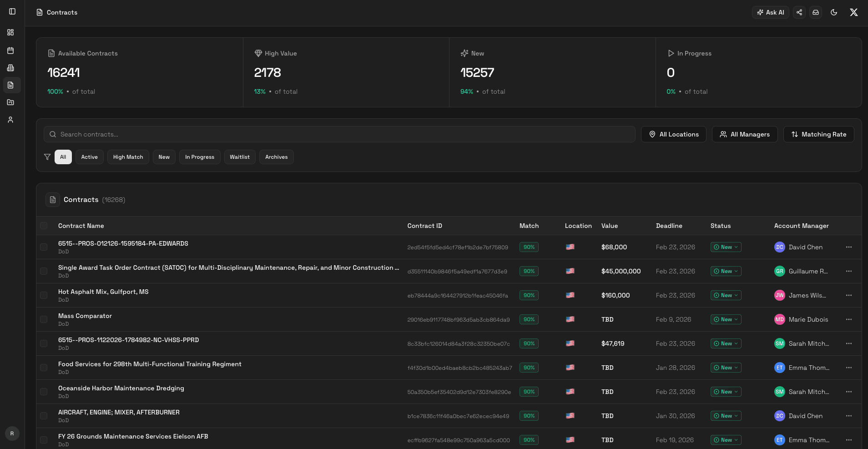Click the 90% match badge on Hot Asphalt Mix
Viewport: 868px width, 449px height.
tap(529, 295)
